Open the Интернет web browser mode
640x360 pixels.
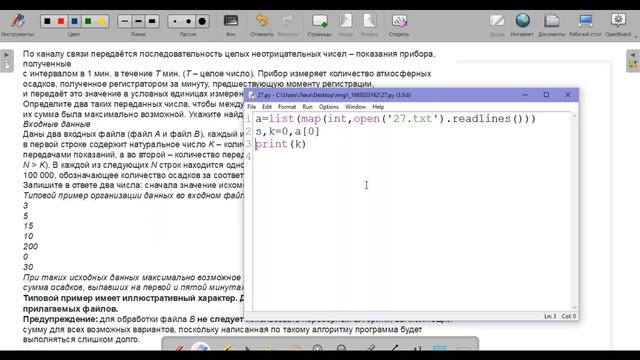coord(522,24)
